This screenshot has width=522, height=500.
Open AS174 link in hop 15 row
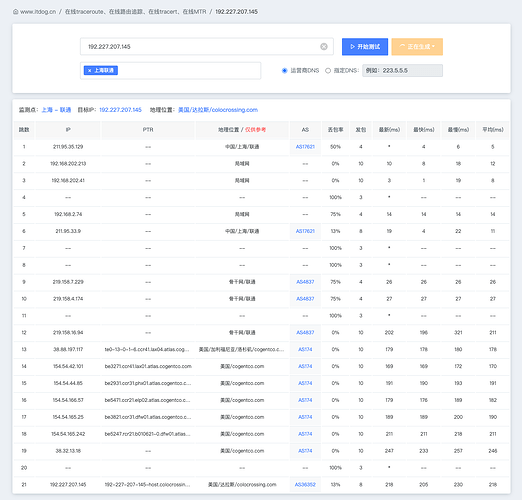305,383
